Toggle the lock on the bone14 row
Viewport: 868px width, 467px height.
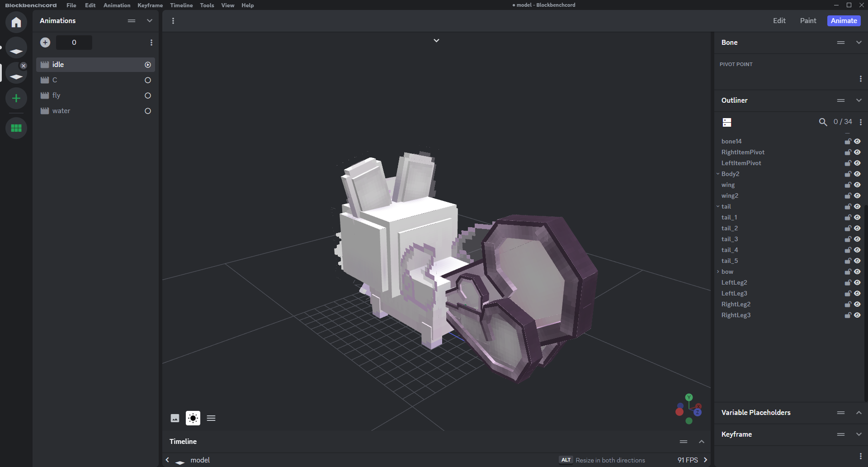click(848, 141)
